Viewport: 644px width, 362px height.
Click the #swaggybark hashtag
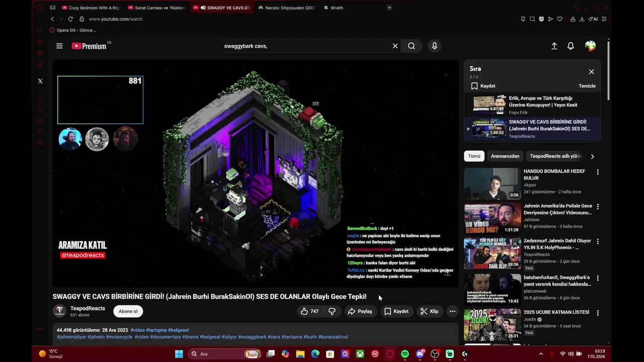(252, 337)
